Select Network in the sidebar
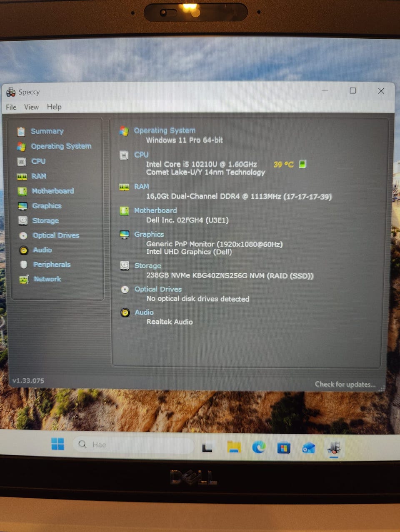Viewport: 400px width, 532px height. 47,279
